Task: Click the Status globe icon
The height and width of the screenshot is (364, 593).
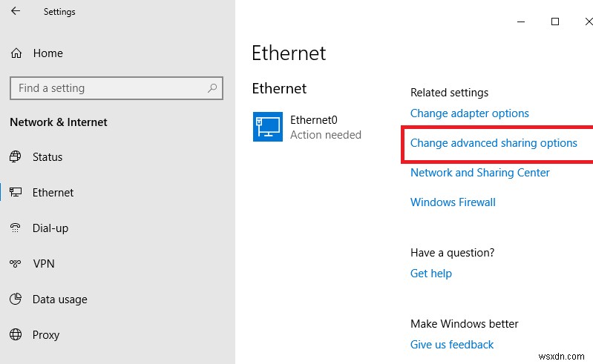Action: (x=16, y=156)
